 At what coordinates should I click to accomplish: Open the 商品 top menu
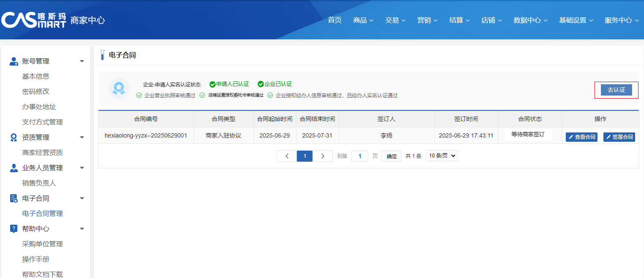[363, 20]
